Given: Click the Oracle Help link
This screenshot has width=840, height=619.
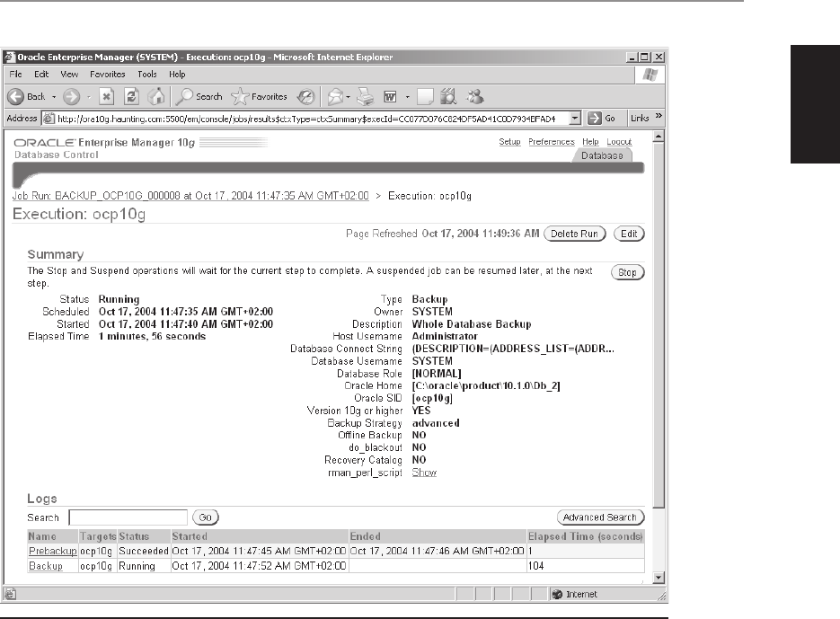Looking at the screenshot, I should (x=590, y=141).
